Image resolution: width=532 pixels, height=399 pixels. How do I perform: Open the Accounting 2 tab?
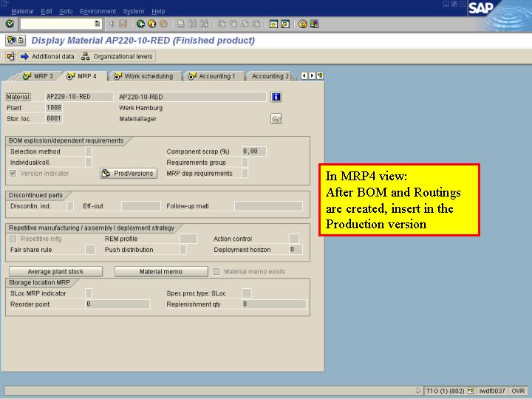(270, 76)
